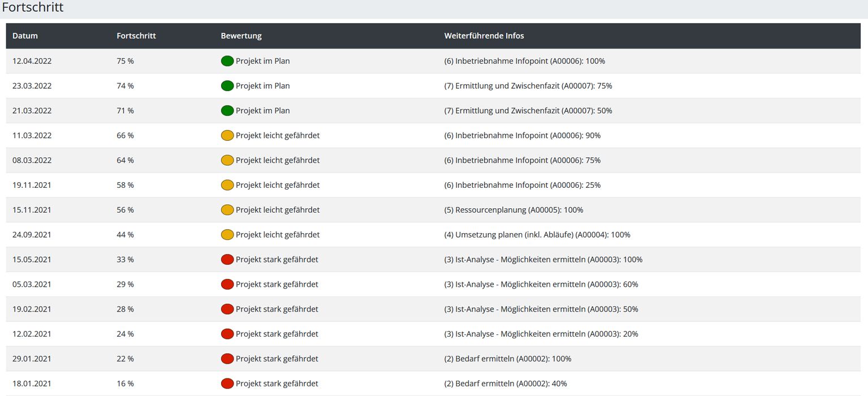Select red status indicator on 12.02.2021 row
This screenshot has width=868, height=396.
(x=227, y=334)
